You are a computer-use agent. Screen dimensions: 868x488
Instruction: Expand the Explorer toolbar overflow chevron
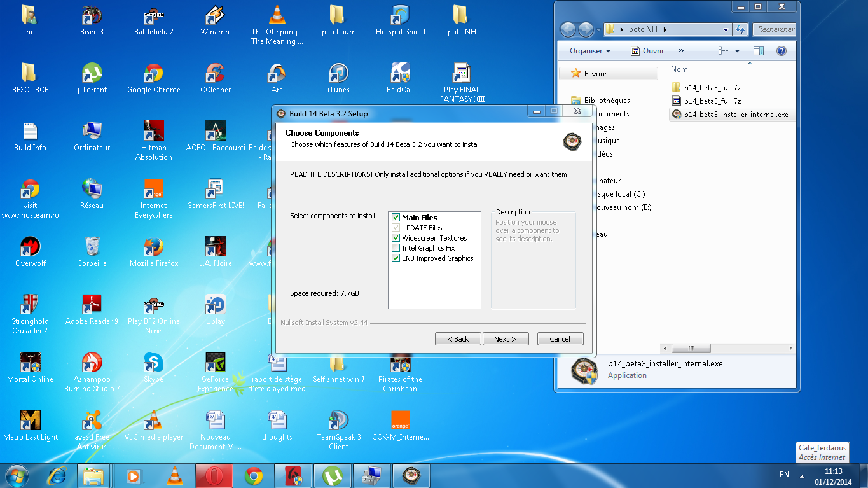coord(681,51)
